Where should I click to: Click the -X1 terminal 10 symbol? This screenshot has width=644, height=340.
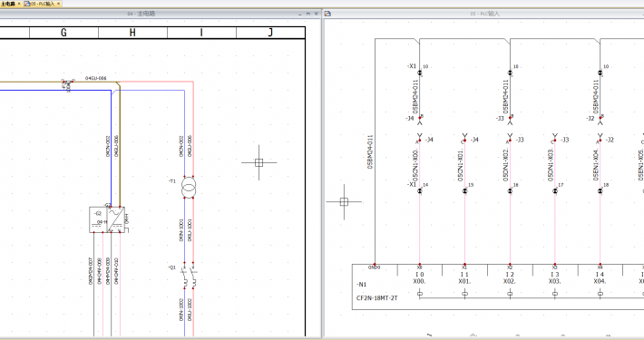420,73
